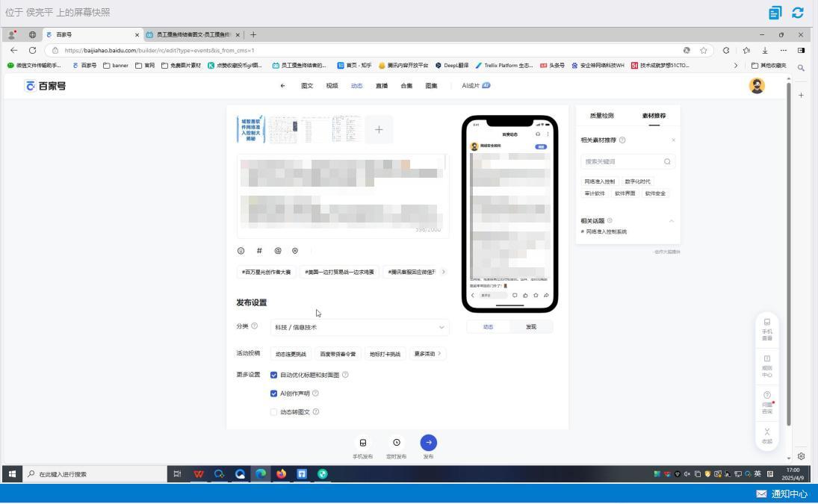Viewport: 818px width, 504px height.
Task: Add another image with the plus tile
Action: [x=379, y=129]
